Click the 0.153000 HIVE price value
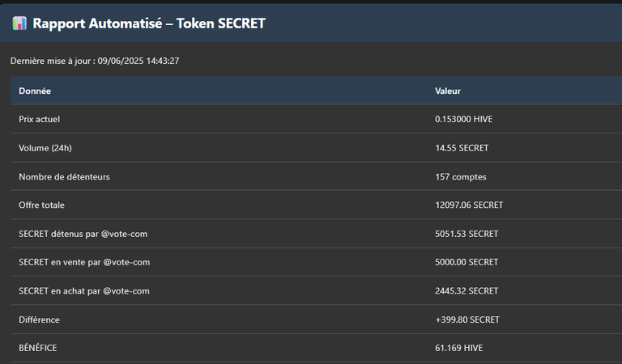 (x=464, y=119)
